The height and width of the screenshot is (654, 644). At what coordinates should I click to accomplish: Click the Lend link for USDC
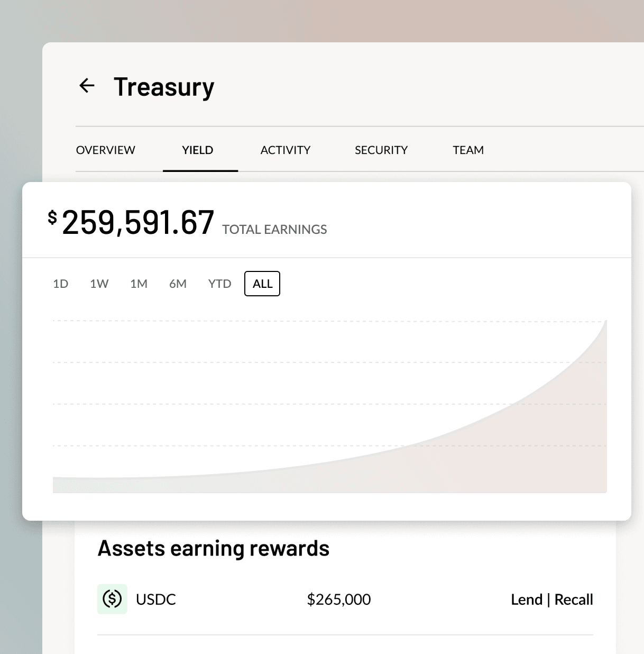(527, 599)
